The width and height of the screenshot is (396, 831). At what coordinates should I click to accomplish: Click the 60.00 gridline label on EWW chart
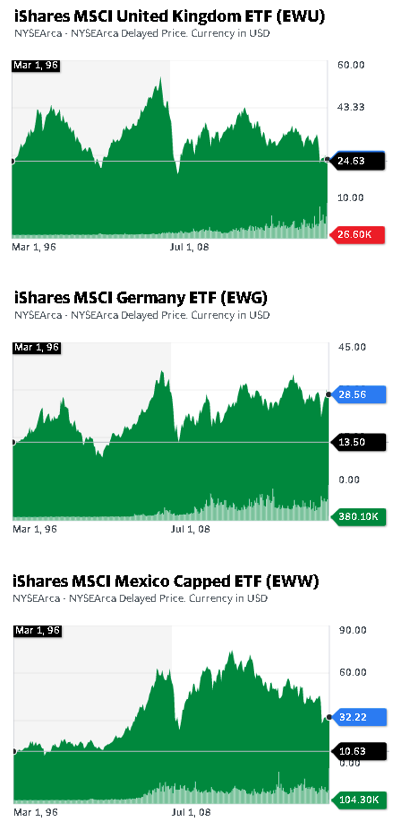click(350, 673)
